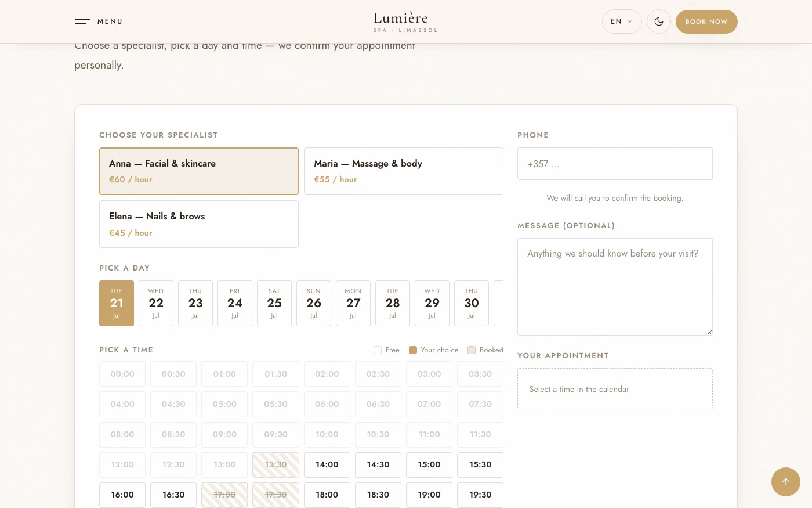This screenshot has width=812, height=508.
Task: Click the BOOK NOW button
Action: point(706,21)
